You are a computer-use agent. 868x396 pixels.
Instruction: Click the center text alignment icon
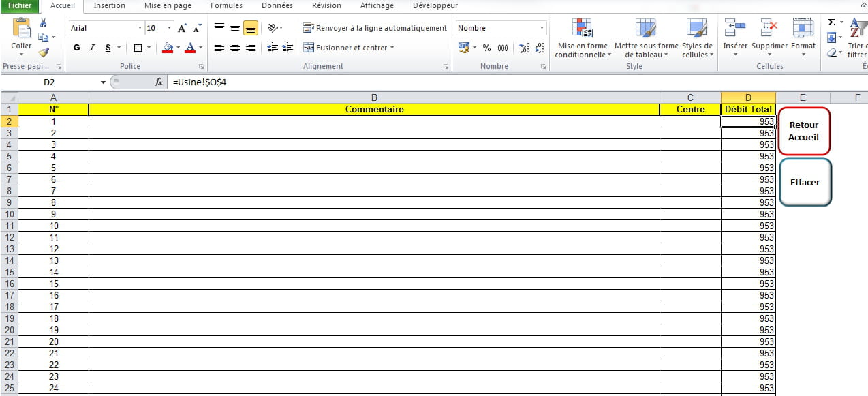coord(235,48)
